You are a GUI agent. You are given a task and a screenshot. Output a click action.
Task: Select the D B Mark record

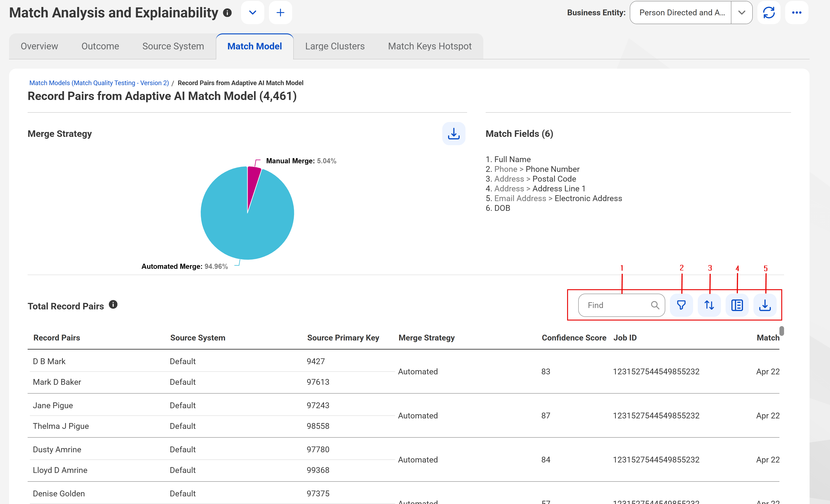(x=49, y=361)
